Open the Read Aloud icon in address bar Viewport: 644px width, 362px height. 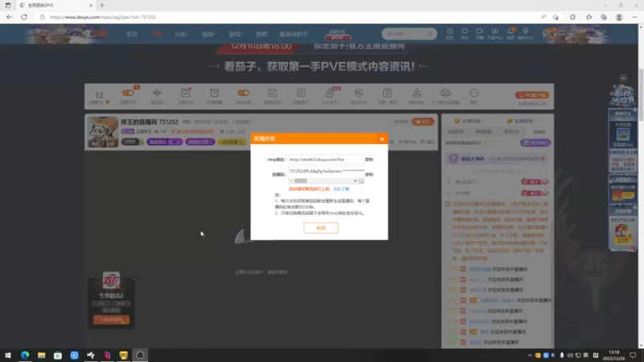pyautogui.click(x=543, y=17)
